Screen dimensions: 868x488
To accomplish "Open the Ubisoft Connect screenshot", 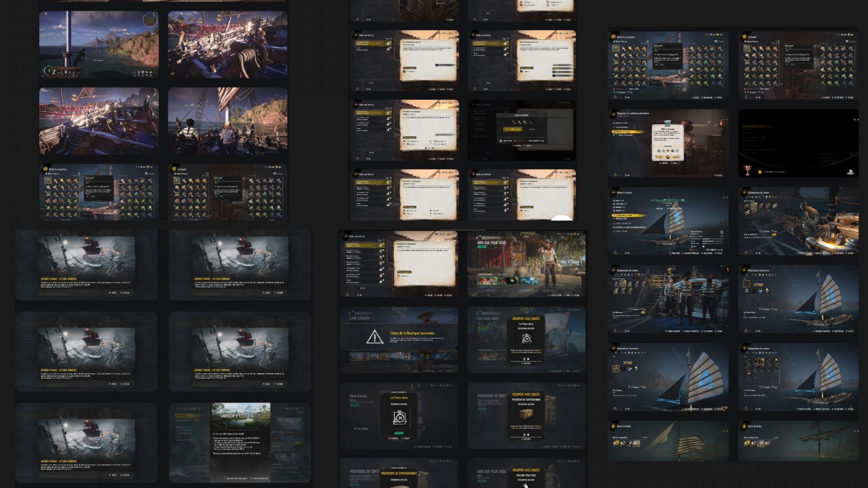I will pos(240,443).
